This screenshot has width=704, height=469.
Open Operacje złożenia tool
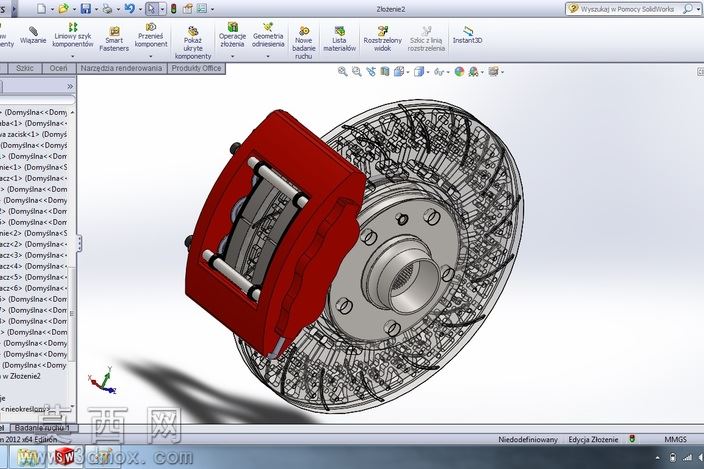[x=232, y=35]
